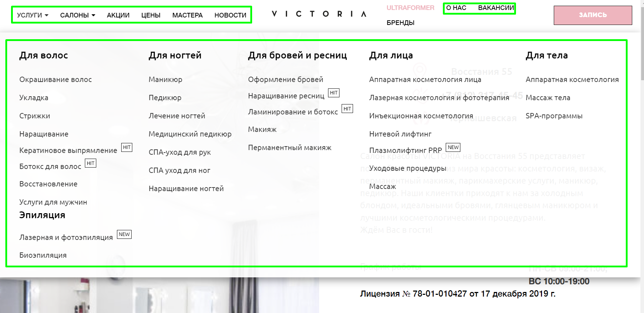The width and height of the screenshot is (644, 313).
Task: Open the Эпиляция category heading
Action: click(42, 215)
